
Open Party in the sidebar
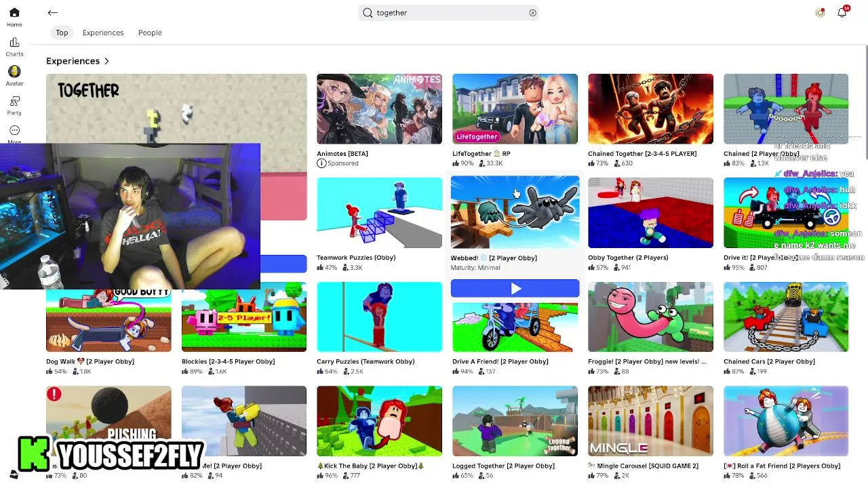coord(14,106)
